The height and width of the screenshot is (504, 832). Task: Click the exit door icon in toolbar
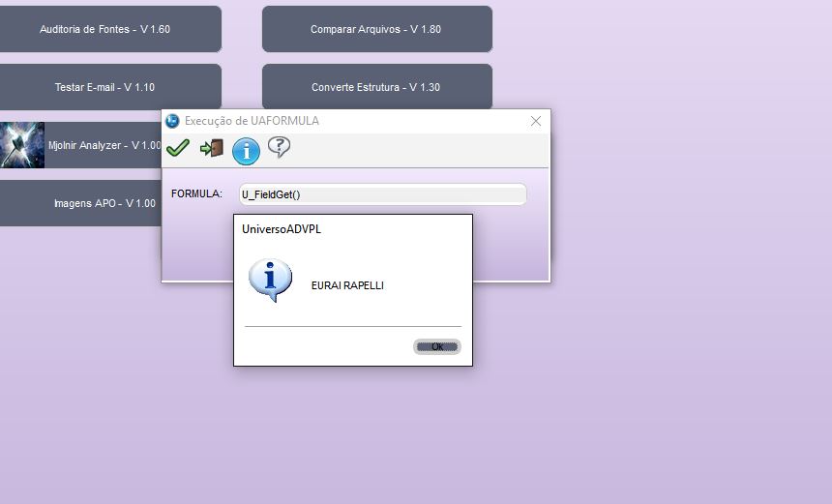pos(211,148)
